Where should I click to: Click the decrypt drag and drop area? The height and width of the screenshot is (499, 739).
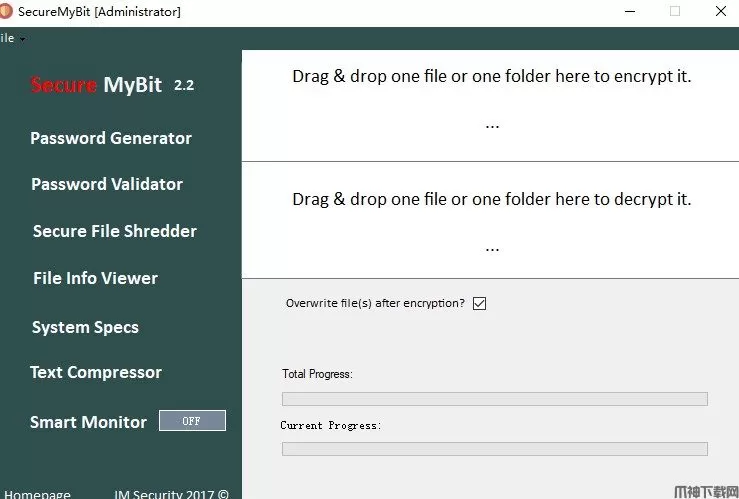pyautogui.click(x=491, y=220)
